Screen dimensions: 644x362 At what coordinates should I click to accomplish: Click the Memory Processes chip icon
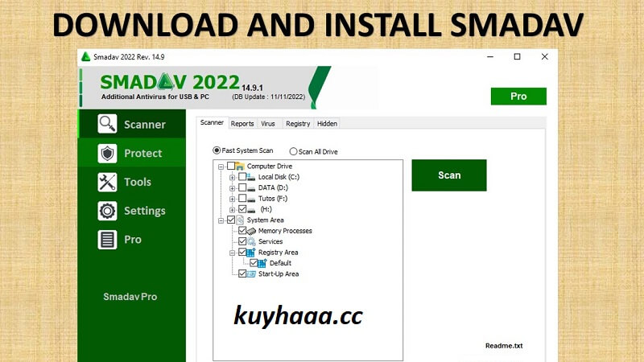251,231
